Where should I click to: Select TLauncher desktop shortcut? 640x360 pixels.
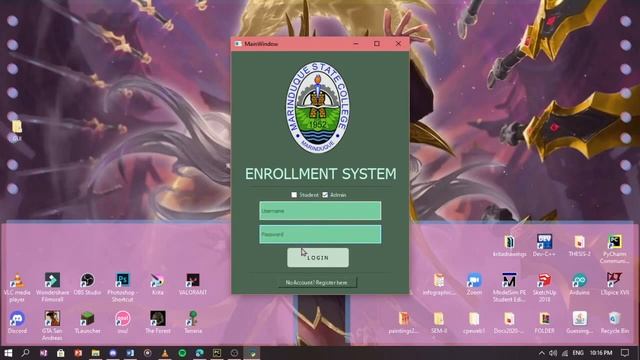(87, 322)
